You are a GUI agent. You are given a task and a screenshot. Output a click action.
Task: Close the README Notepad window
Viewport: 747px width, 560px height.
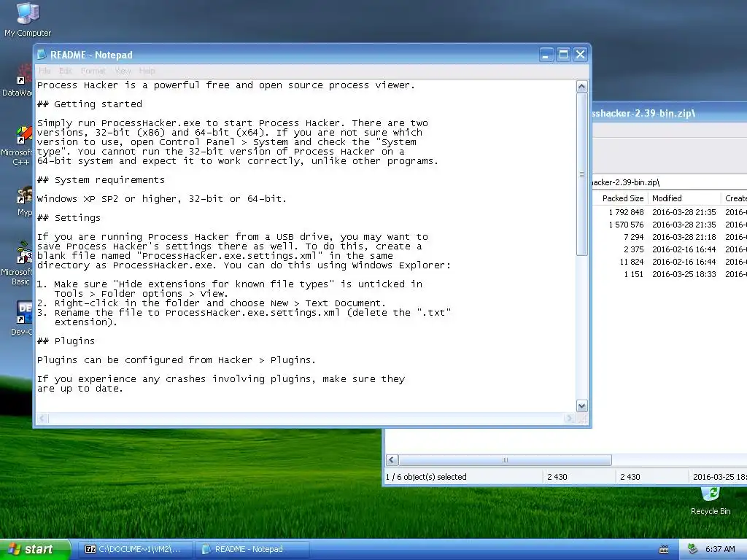pyautogui.click(x=580, y=55)
